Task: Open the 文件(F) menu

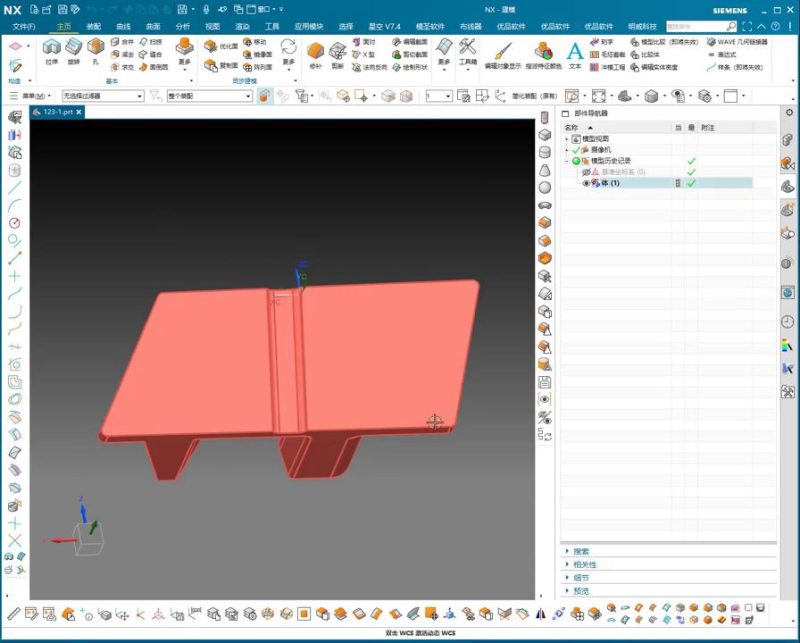Action: 23,26
